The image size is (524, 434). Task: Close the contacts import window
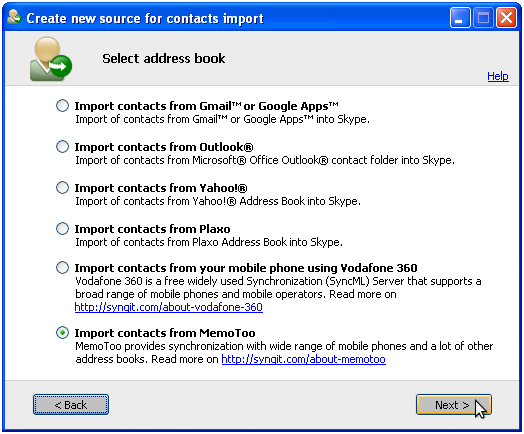(506, 17)
